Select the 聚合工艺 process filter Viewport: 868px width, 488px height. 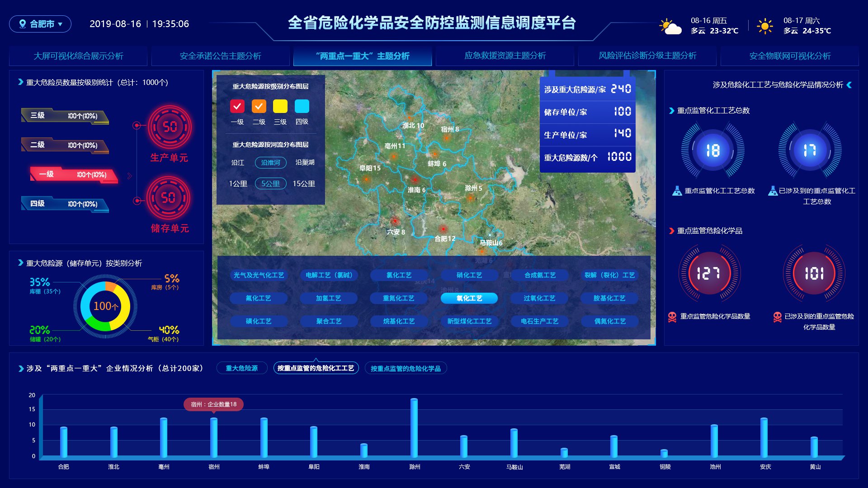click(329, 321)
